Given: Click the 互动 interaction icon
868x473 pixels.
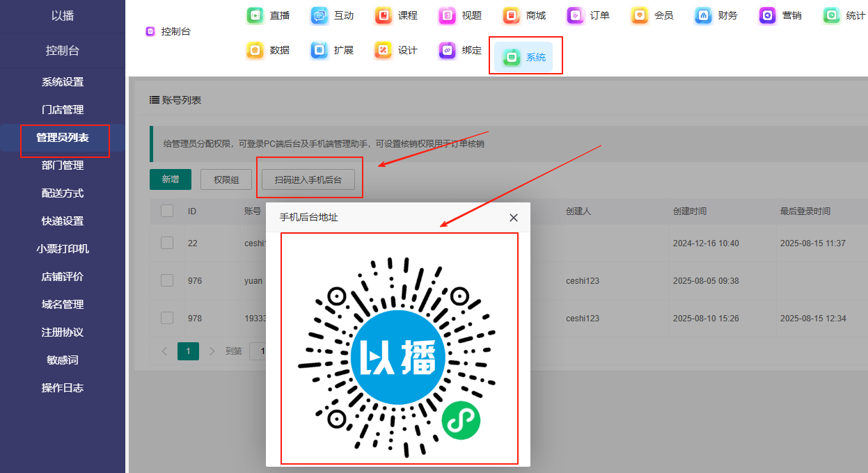Looking at the screenshot, I should click(x=319, y=15).
